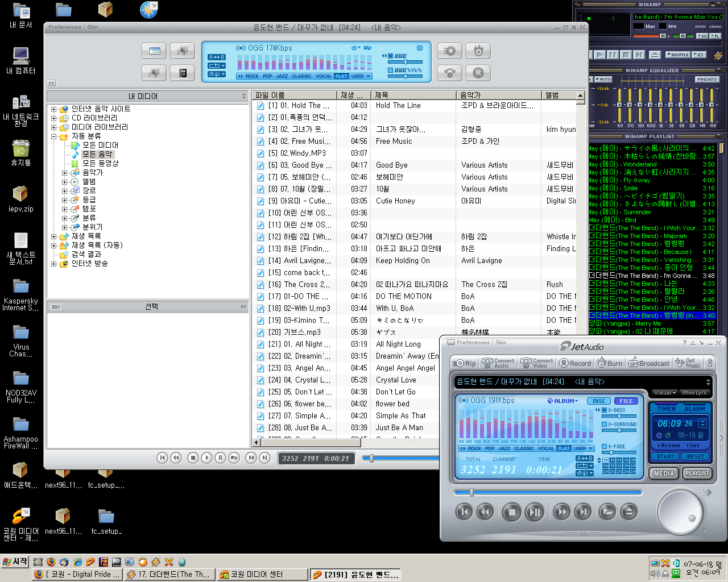Switch to TIMER tab in JetAudio

coord(667,409)
